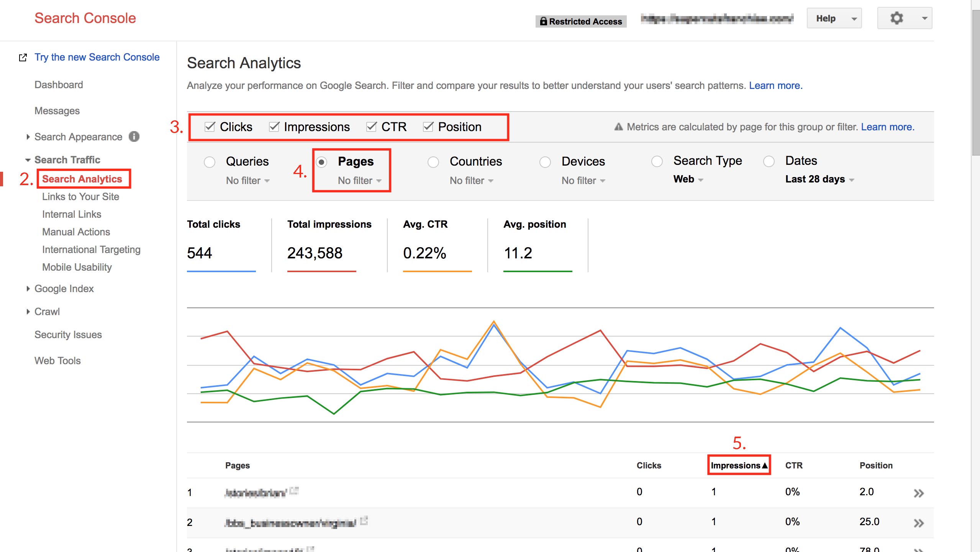Uncheck the Impressions checkbox
Viewport: 980px width, 552px height.
click(274, 127)
